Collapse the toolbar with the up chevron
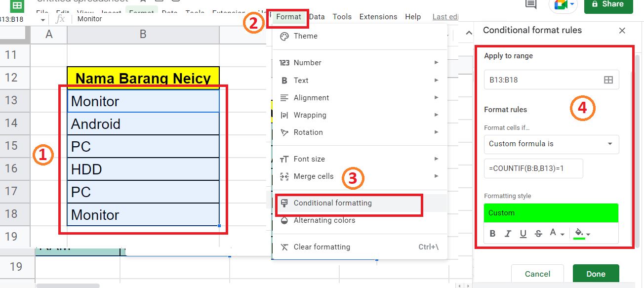The image size is (644, 288). click(x=469, y=34)
